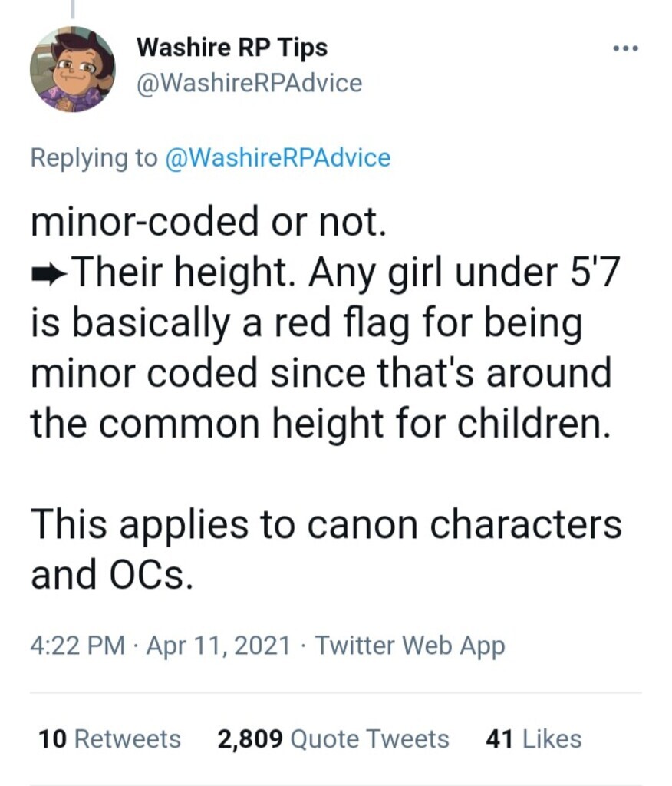The height and width of the screenshot is (786, 672).
Task: Click the "This applies to canon characters" line
Action: (x=326, y=524)
